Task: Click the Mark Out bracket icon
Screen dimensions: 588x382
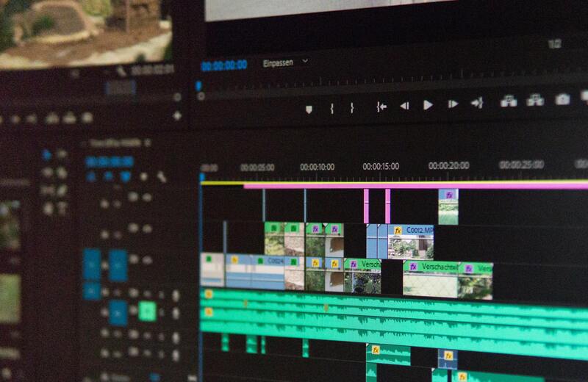Action: tap(352, 108)
